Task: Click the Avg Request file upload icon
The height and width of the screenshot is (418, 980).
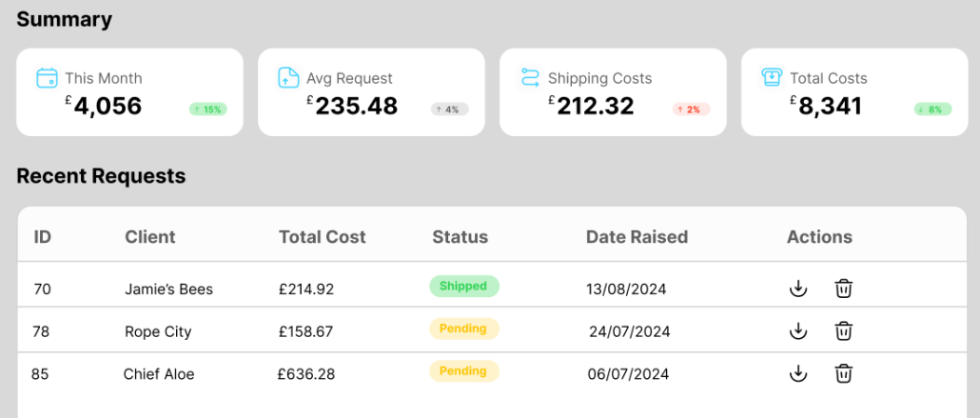Action: point(288,78)
